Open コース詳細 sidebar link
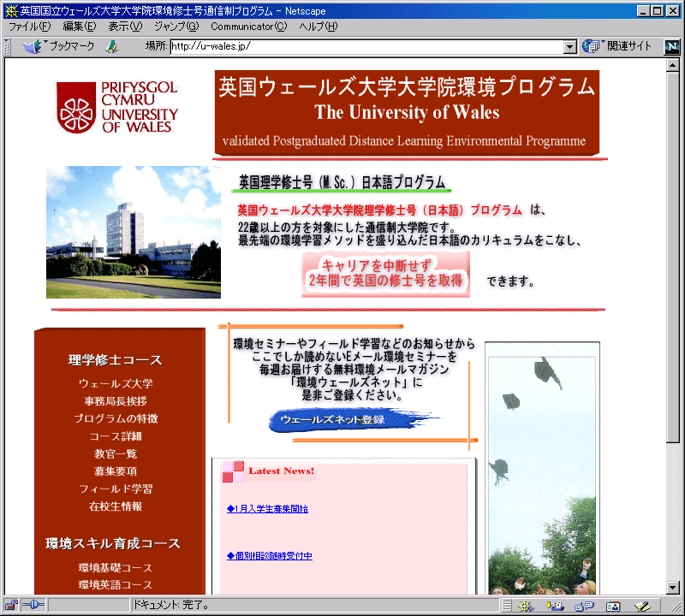This screenshot has width=685, height=616. [x=116, y=436]
